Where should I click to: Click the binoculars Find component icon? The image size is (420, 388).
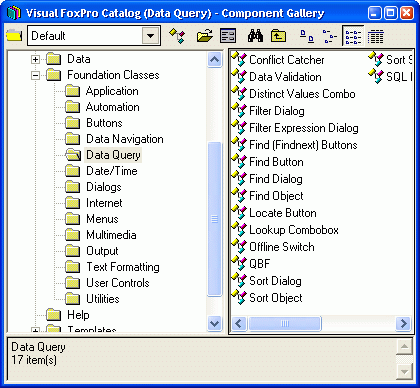pyautogui.click(x=255, y=36)
